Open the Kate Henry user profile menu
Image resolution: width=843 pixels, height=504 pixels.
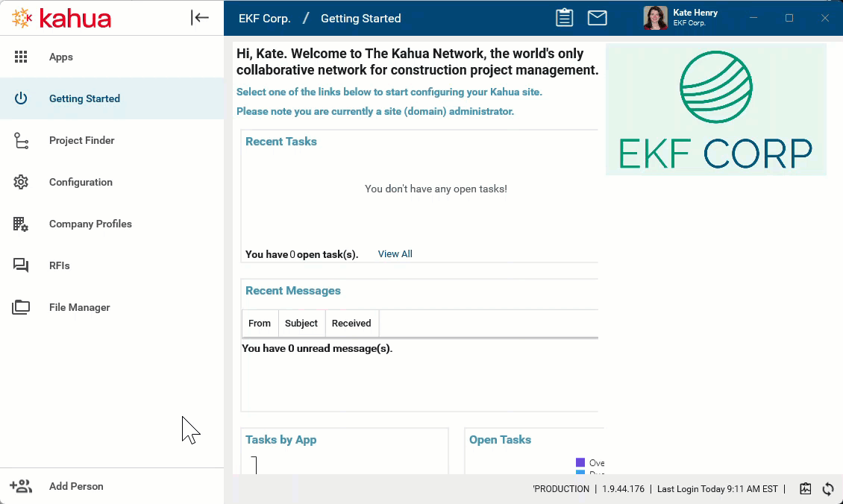[680, 18]
